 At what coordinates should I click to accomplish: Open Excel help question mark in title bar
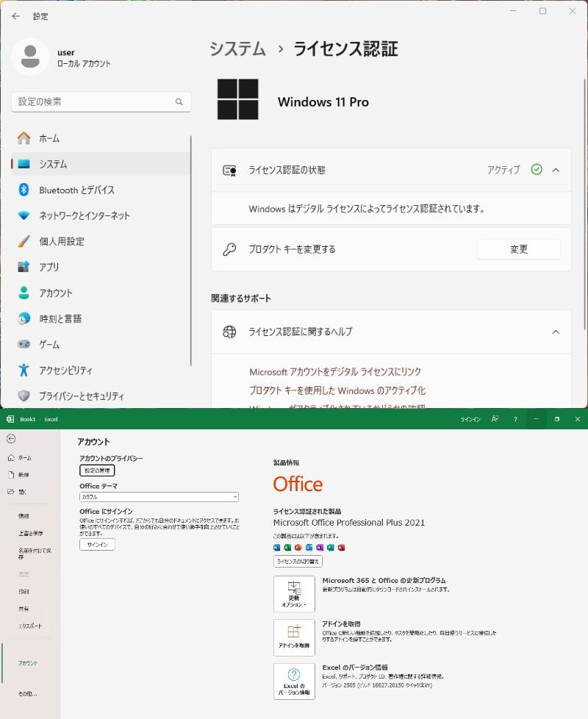pos(515,419)
